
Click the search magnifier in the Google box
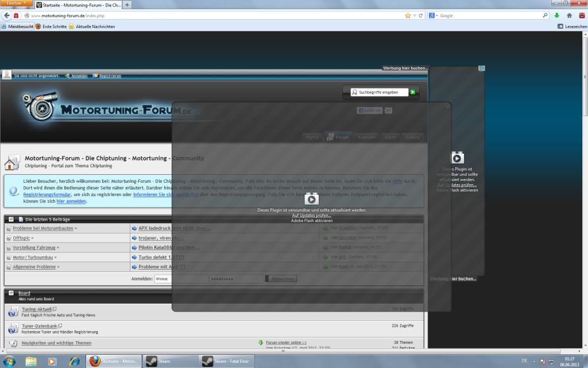pyautogui.click(x=545, y=16)
